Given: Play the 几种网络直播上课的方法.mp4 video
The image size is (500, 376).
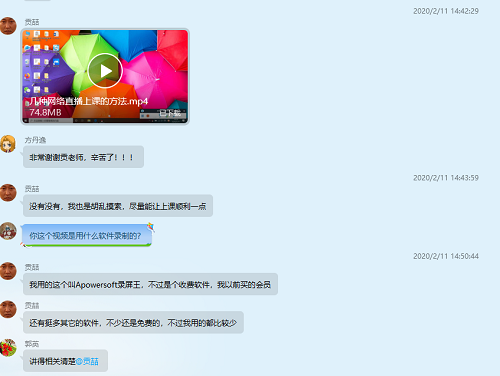Looking at the screenshot, I should click(105, 71).
